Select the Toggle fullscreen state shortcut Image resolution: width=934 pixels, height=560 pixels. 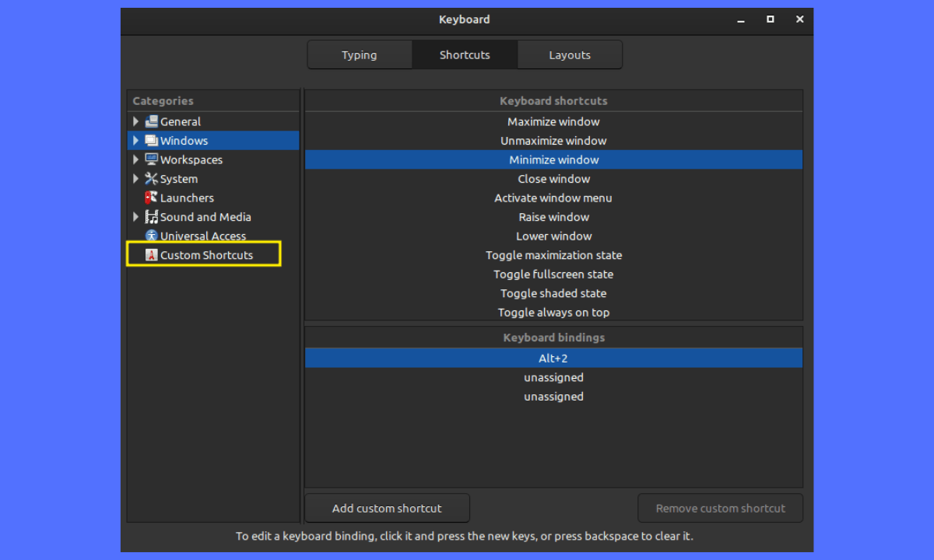click(553, 275)
